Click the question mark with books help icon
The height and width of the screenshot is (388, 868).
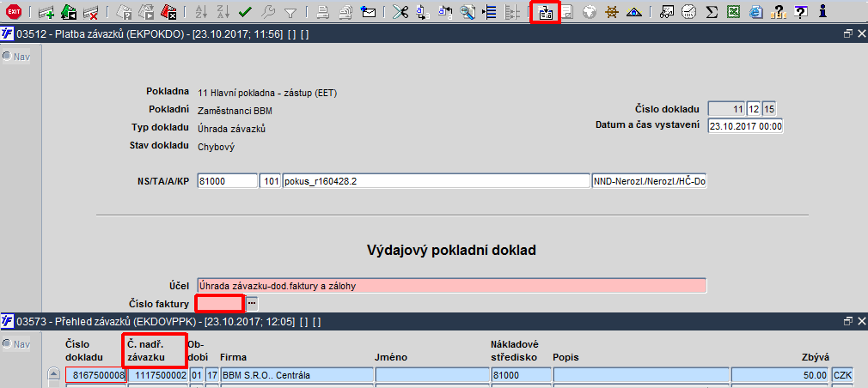(778, 12)
